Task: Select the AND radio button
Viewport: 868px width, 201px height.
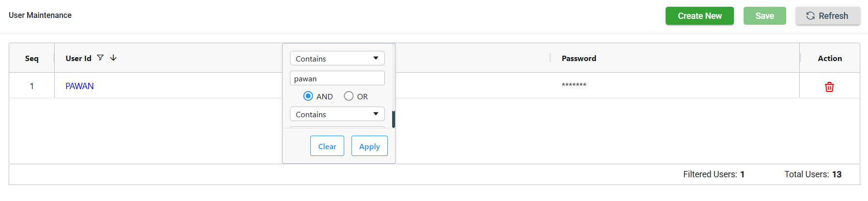Action: point(308,96)
